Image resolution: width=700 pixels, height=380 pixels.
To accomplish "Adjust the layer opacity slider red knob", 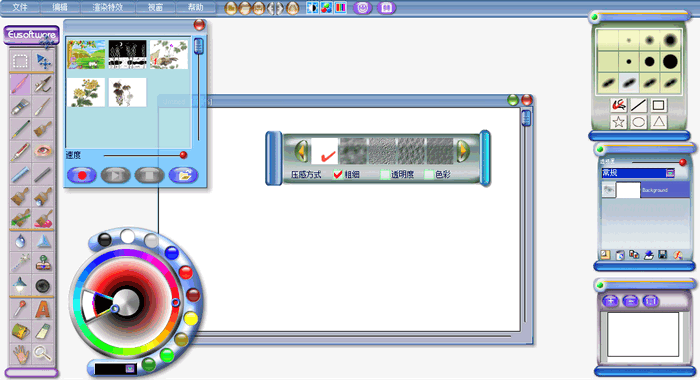I will (682, 162).
